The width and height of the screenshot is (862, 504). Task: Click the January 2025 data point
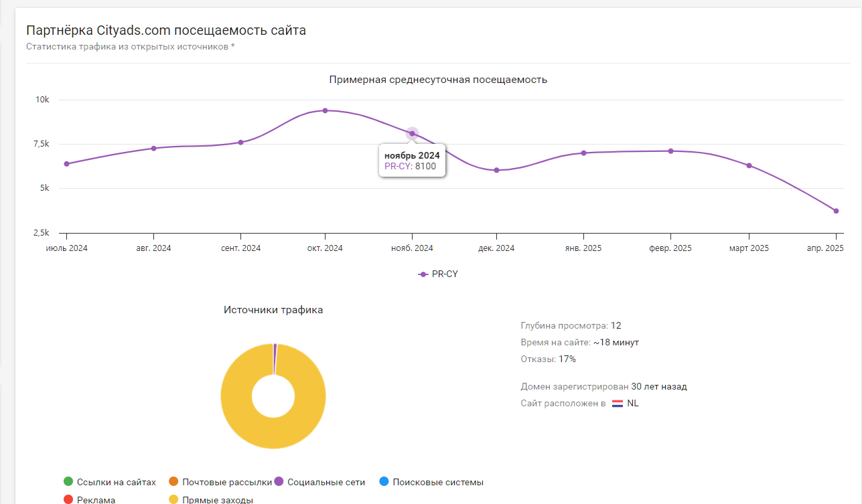tap(583, 153)
